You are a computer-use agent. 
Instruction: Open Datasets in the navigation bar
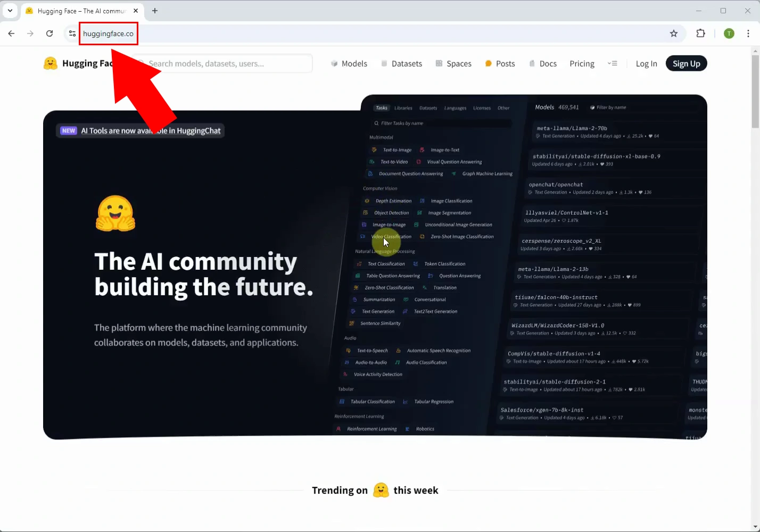(401, 63)
